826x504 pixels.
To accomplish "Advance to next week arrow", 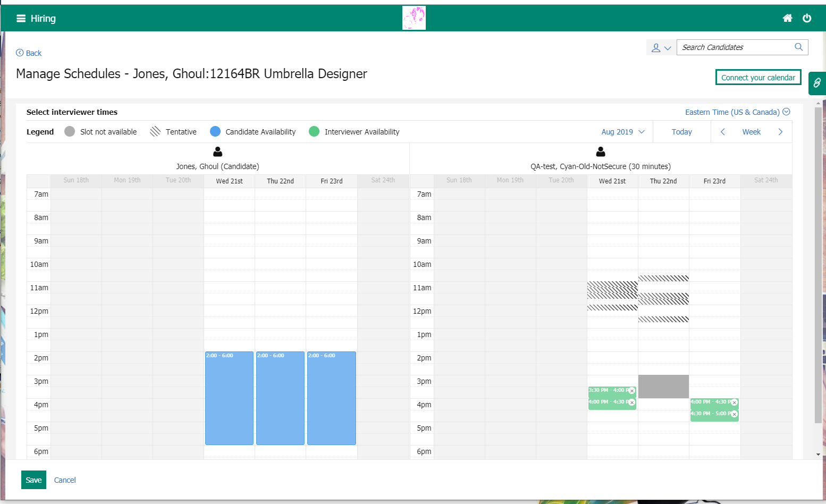I will pos(780,132).
